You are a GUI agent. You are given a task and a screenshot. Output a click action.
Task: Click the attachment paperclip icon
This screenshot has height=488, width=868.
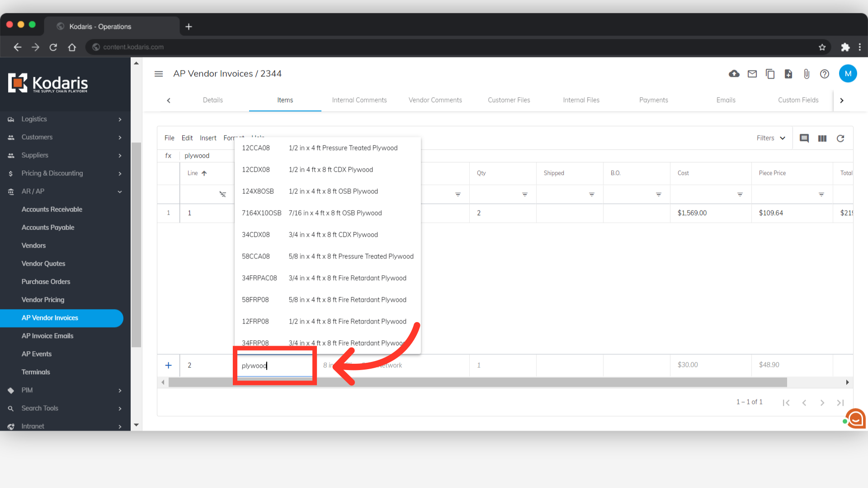click(x=807, y=74)
